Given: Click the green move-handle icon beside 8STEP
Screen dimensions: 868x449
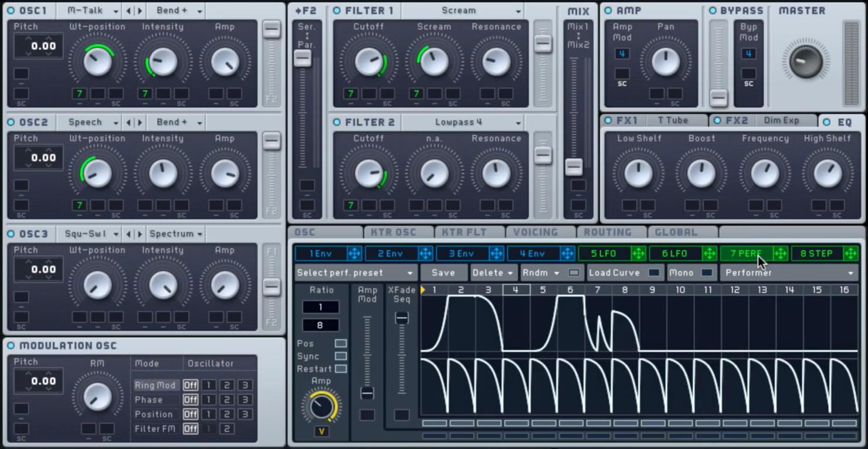Looking at the screenshot, I should (x=850, y=253).
